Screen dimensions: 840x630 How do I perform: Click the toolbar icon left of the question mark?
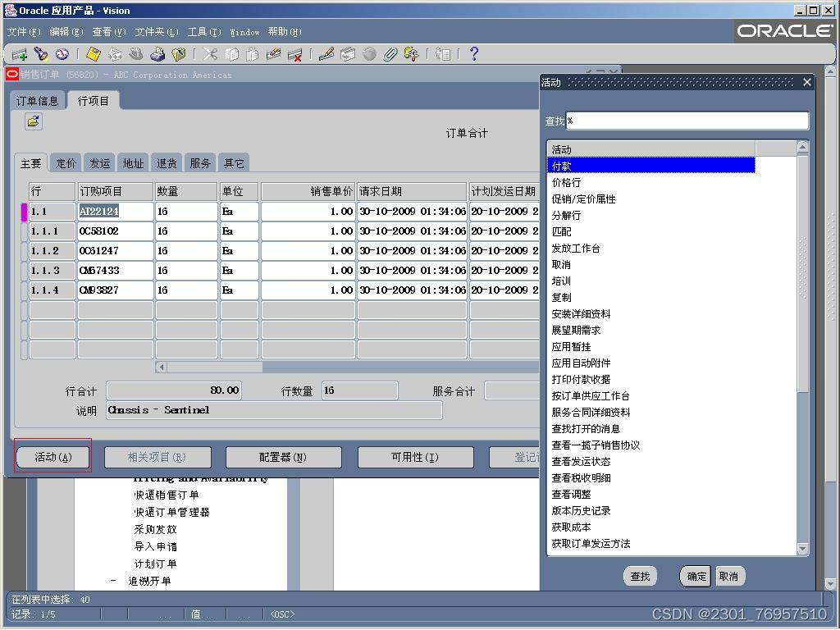tap(443, 54)
